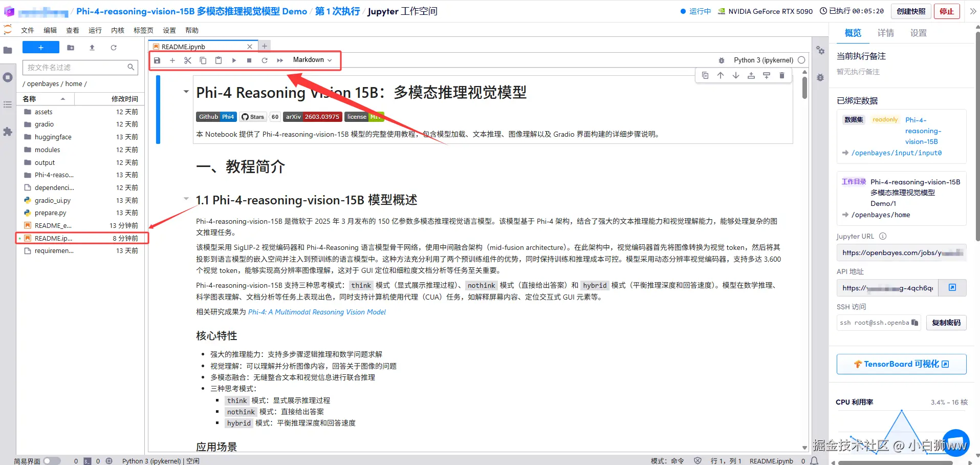The height and width of the screenshot is (465, 980).
Task: Collapse the right panel with the double chevron
Action: pyautogui.click(x=973, y=11)
